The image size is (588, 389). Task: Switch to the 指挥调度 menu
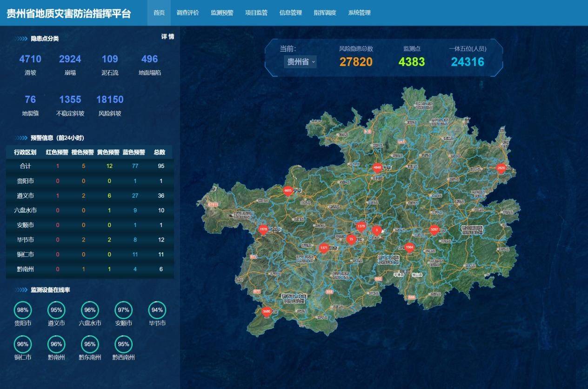[325, 13]
